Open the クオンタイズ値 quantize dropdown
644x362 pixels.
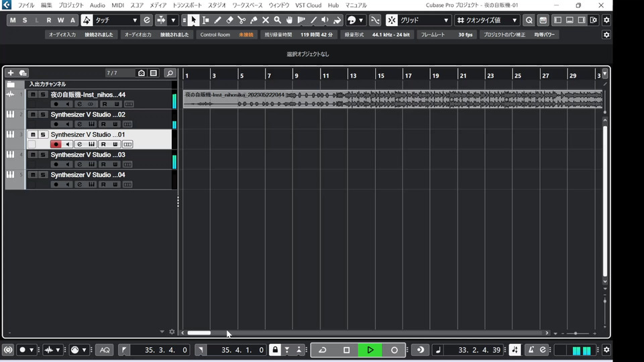click(515, 20)
